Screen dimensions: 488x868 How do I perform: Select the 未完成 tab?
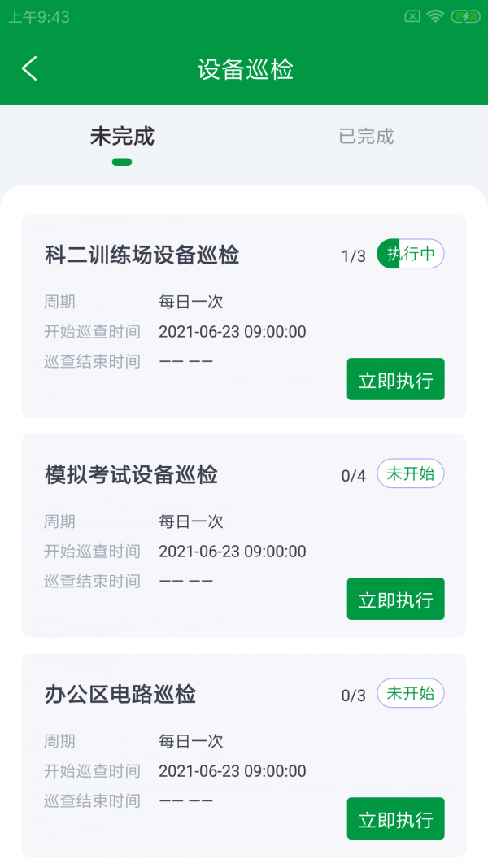point(122,137)
